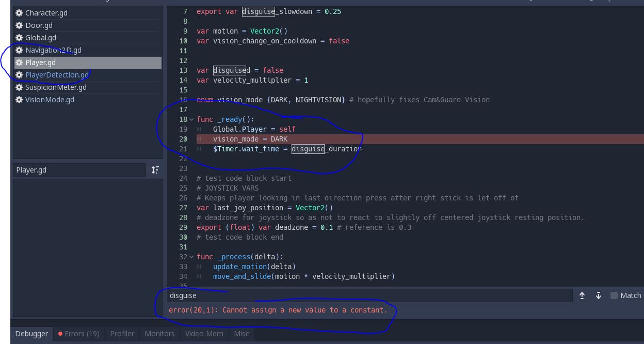Click 'var disguised = false' line

(x=240, y=70)
